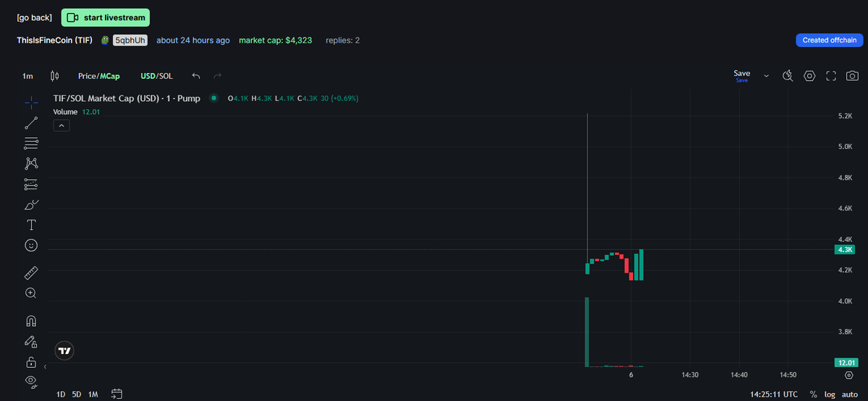Click the TIF/SOL Market Cap title
The height and width of the screenshot is (401, 868).
[127, 98]
